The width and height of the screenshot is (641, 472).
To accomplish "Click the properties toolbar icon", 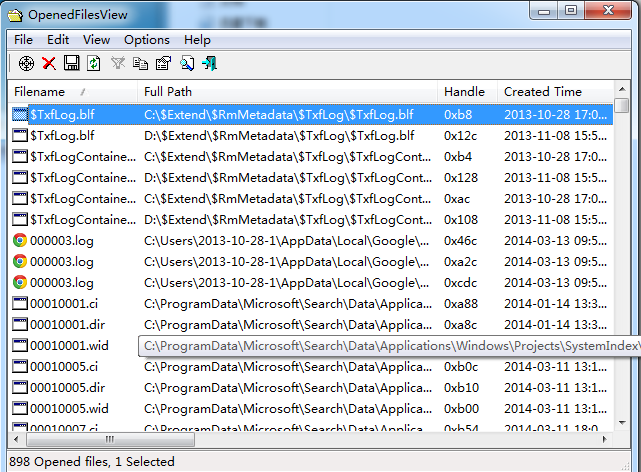I will tap(163, 63).
